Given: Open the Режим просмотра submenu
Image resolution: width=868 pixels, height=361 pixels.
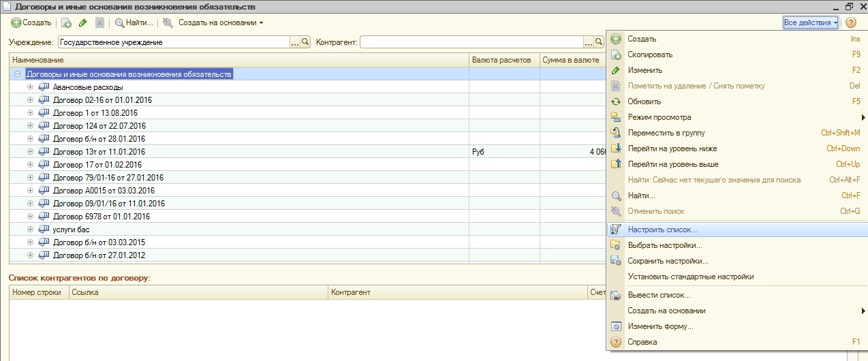Looking at the screenshot, I should (737, 117).
